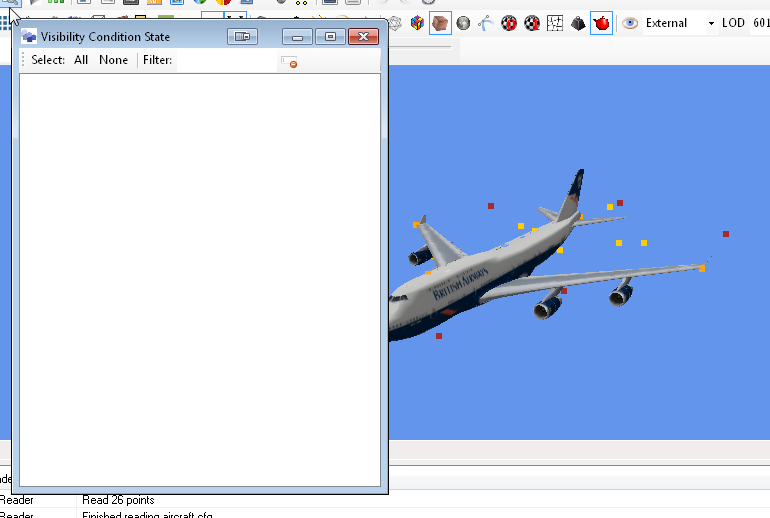Click the grey sphere toolbar icon
This screenshot has height=518, width=770.
(463, 23)
